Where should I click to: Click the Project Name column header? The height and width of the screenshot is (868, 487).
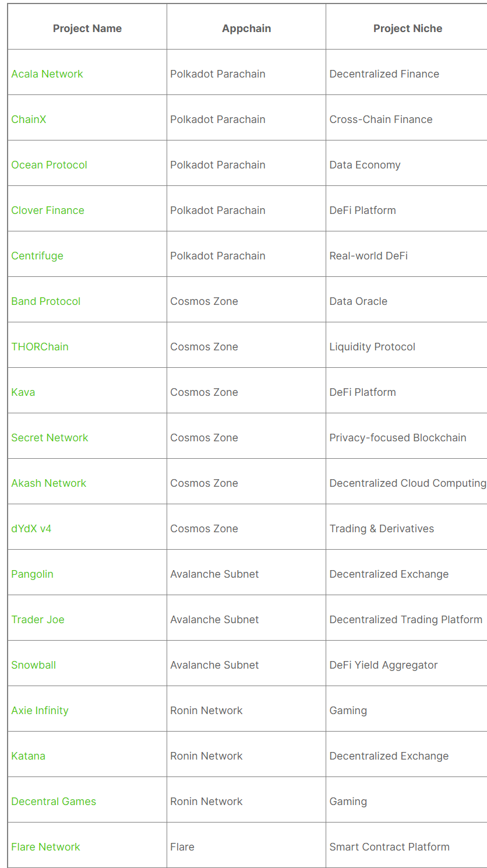(87, 29)
